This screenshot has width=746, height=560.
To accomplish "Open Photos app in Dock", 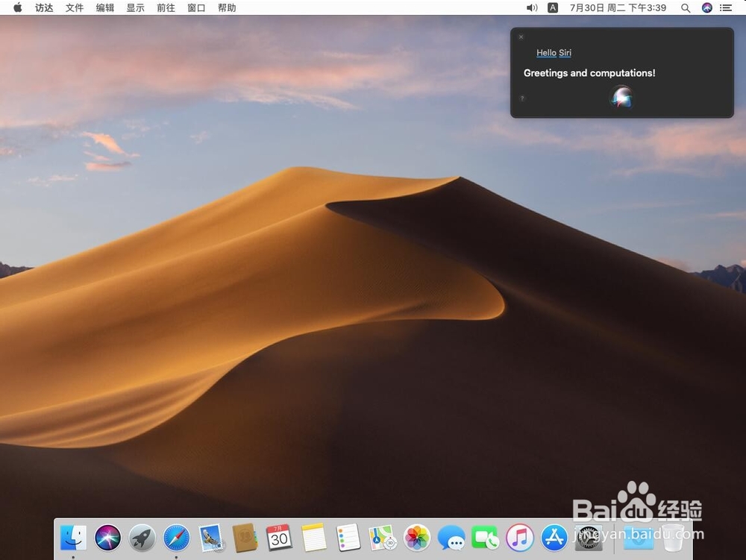I will pyautogui.click(x=417, y=538).
